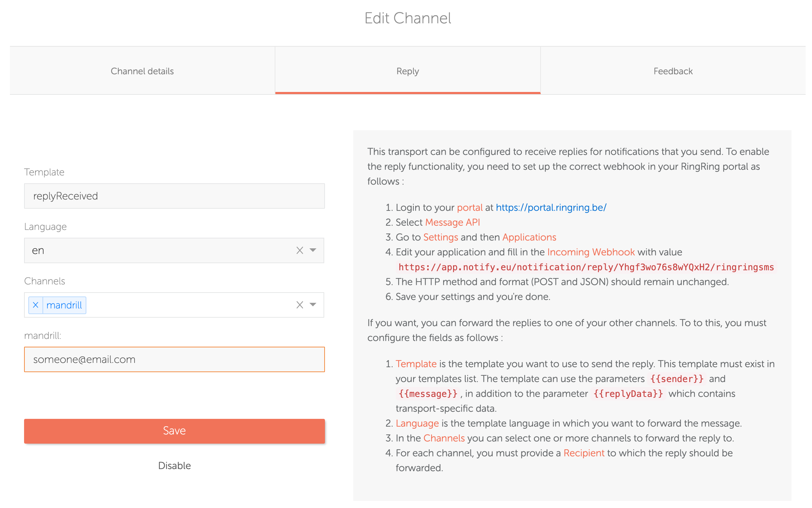Screen dimensions: 812x508
Task: Switch to the Channel details tab
Action: click(x=142, y=71)
